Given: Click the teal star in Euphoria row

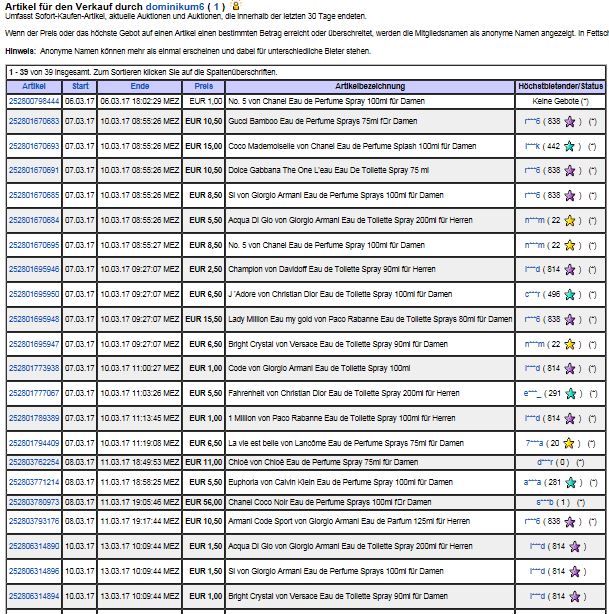Looking at the screenshot, I should coord(571,482).
